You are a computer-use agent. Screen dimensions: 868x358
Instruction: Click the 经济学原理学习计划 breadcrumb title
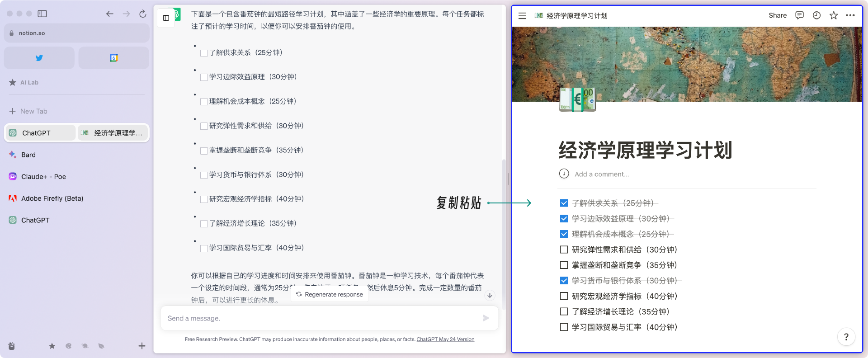click(577, 16)
